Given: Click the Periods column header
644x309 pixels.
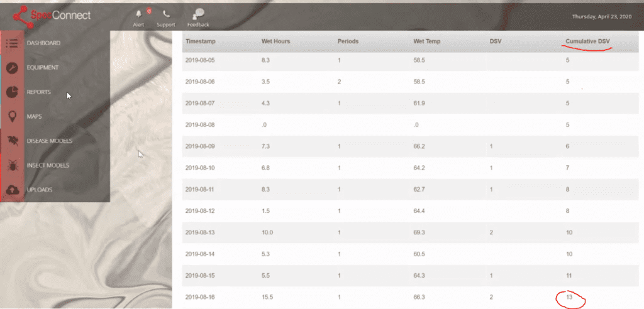Looking at the screenshot, I should click(x=347, y=41).
